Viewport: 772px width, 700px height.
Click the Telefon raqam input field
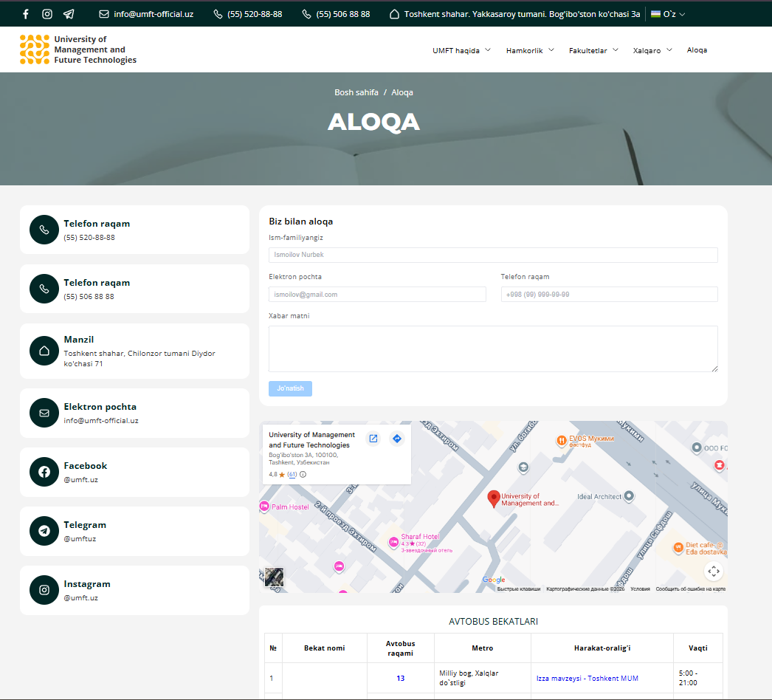point(609,295)
